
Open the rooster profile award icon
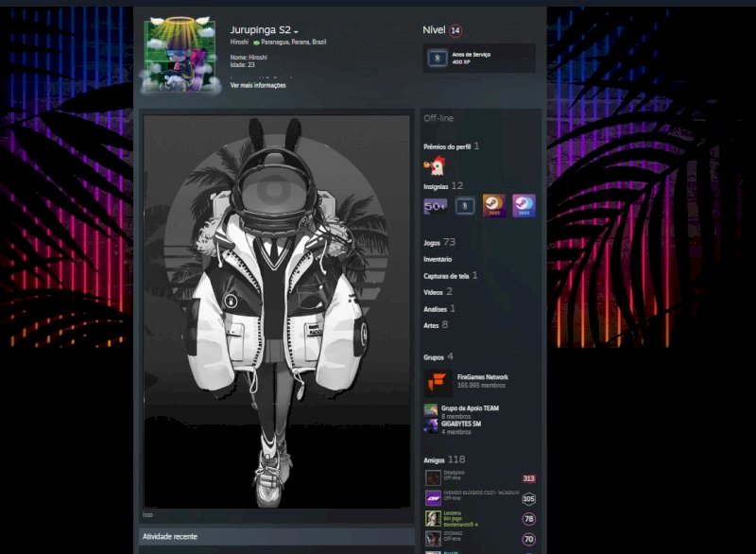435,166
